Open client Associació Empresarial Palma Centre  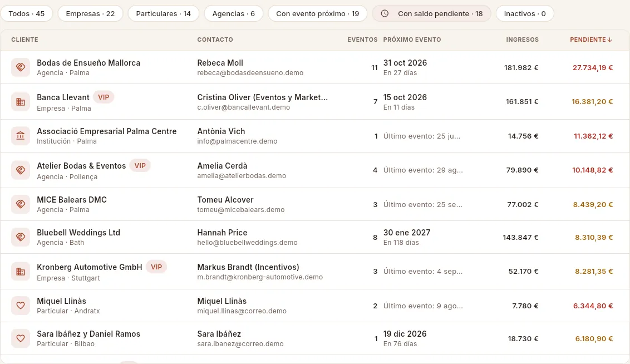[x=106, y=131]
